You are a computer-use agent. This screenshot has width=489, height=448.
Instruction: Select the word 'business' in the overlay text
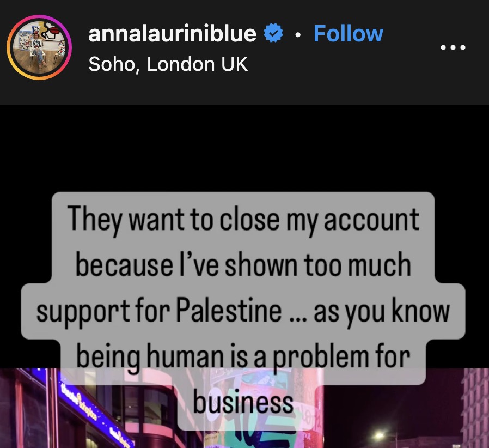coord(243,402)
